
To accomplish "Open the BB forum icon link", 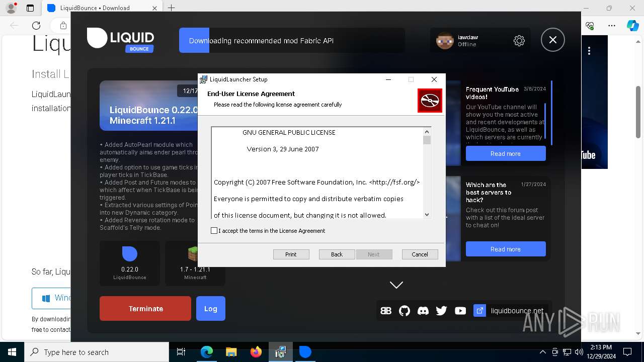I will click(x=386, y=311).
